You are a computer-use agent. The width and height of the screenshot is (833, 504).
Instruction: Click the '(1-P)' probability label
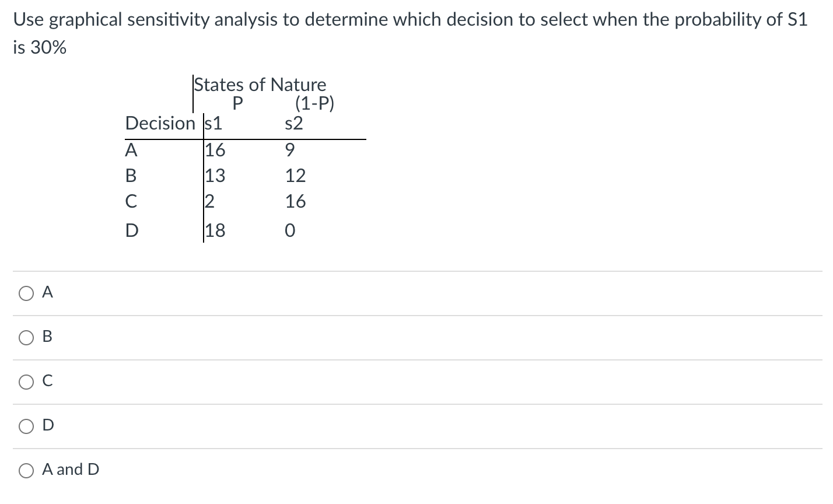point(314,104)
